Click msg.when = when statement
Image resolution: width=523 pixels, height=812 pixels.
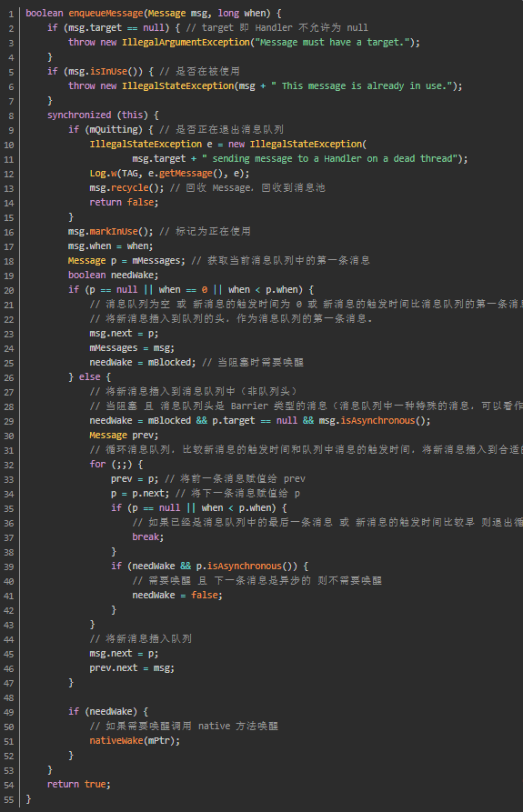[108, 246]
